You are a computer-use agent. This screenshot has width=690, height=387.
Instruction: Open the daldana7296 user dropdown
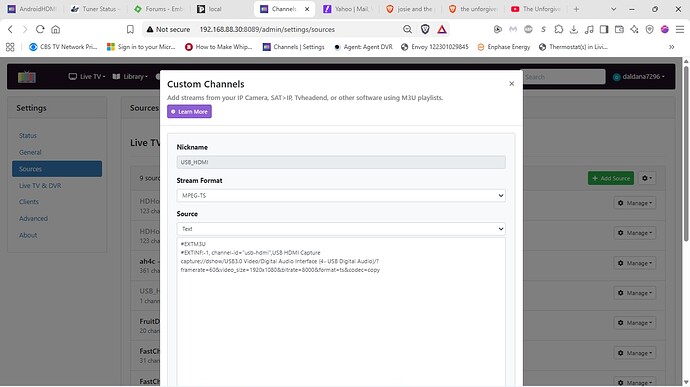pyautogui.click(x=639, y=77)
